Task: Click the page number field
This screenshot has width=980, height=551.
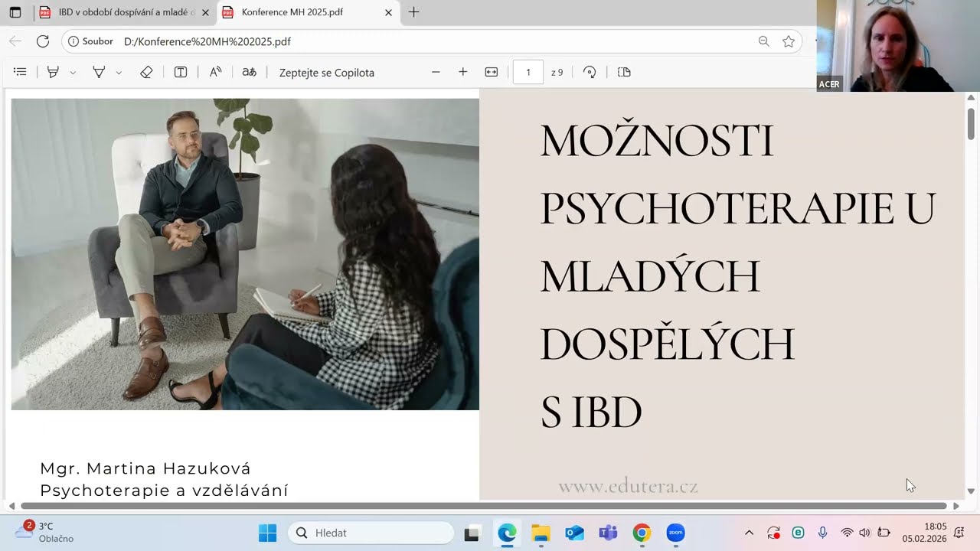Action: [528, 72]
